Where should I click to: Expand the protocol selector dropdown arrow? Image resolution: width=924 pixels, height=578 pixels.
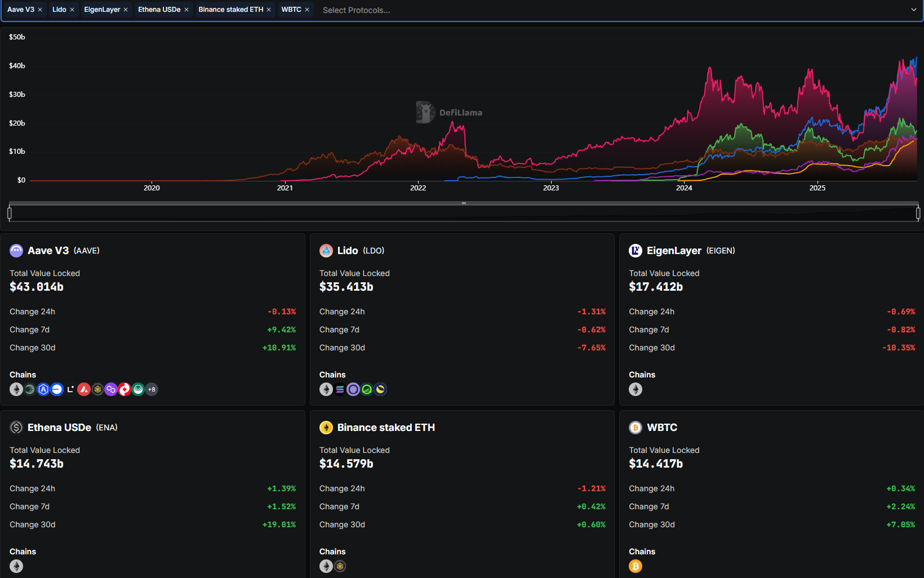coord(913,10)
